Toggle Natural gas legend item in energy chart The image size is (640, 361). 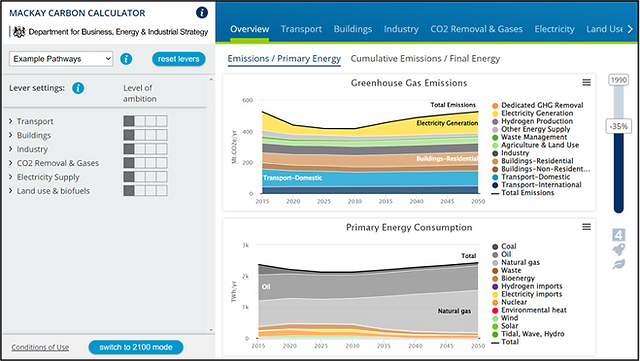click(516, 262)
